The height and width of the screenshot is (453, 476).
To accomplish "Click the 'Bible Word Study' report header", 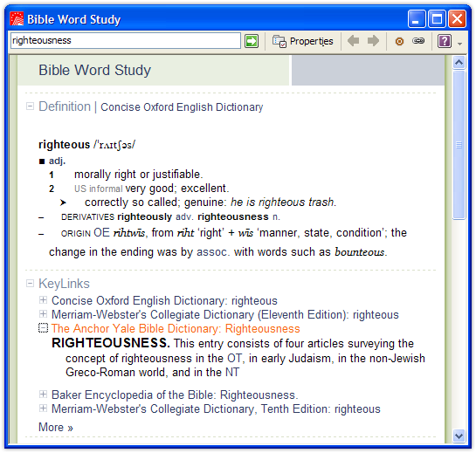I will point(94,70).
